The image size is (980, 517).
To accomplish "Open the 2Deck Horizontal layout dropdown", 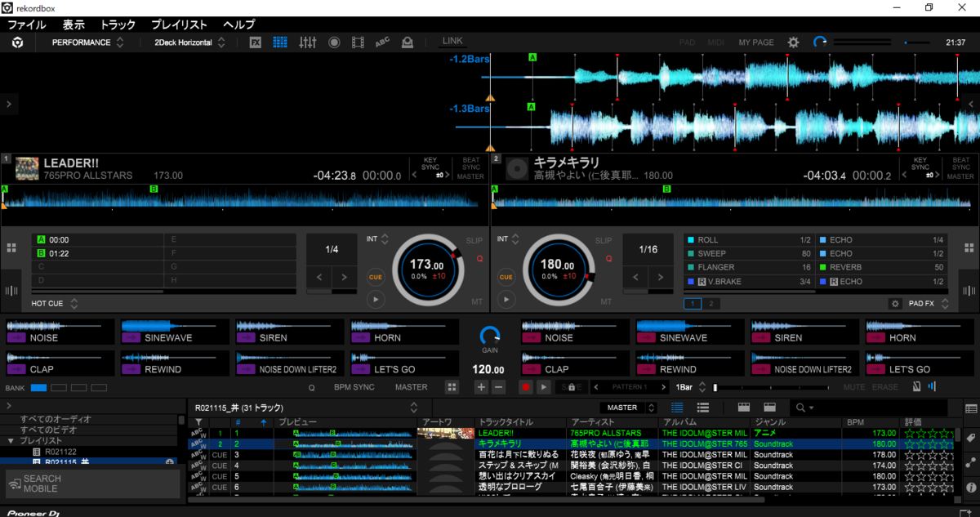I will [189, 42].
